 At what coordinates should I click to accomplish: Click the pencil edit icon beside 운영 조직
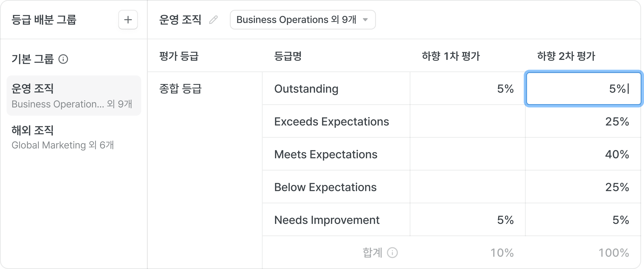pos(213,20)
